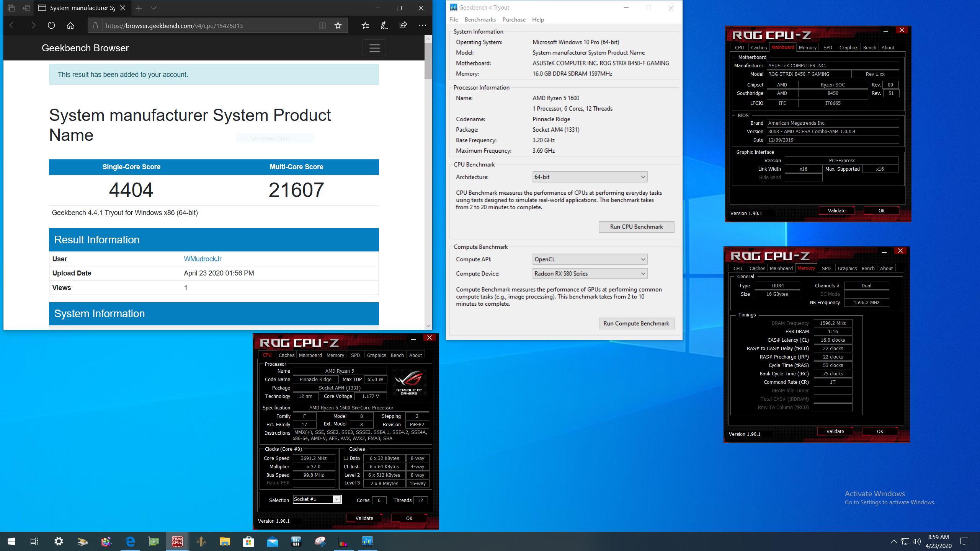Viewport: 980px width, 551px height.
Task: Add this page to favorites with the star
Action: pos(338,26)
